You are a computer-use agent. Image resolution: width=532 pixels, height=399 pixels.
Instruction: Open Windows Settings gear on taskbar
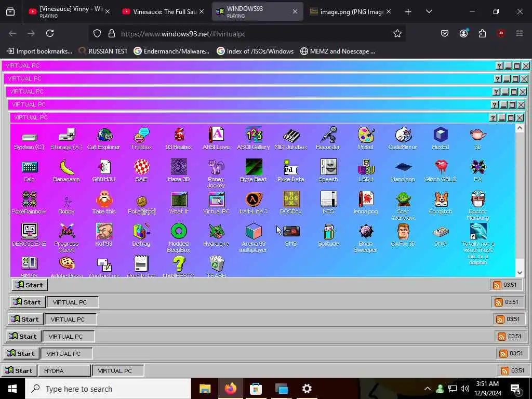(x=307, y=389)
